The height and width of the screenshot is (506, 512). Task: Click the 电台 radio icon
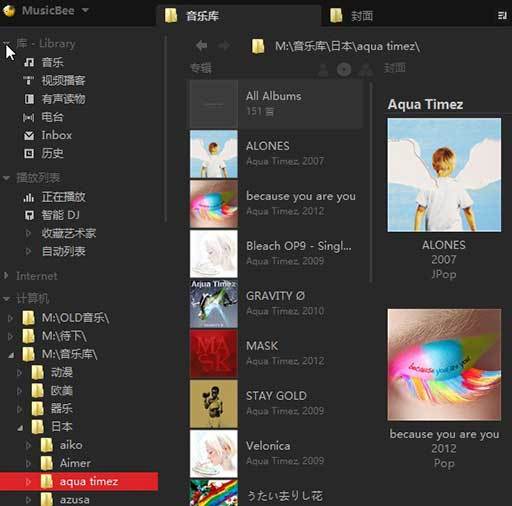click(x=29, y=117)
